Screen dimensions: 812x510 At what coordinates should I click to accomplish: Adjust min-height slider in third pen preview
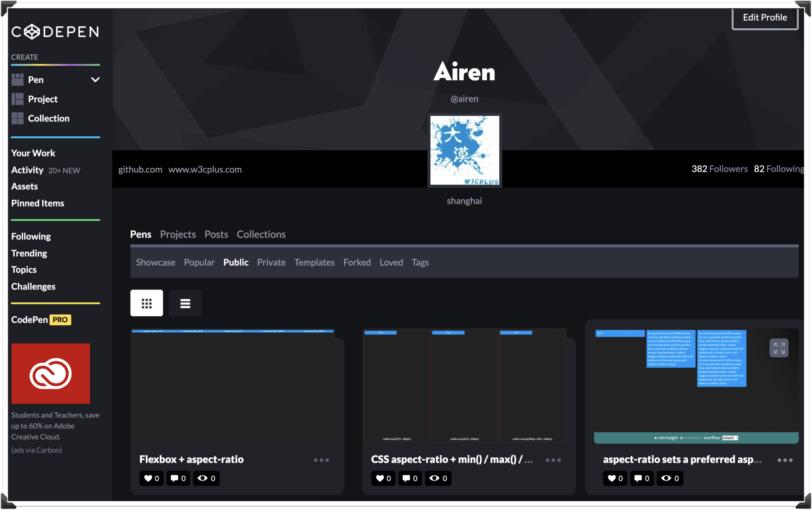tap(690, 438)
